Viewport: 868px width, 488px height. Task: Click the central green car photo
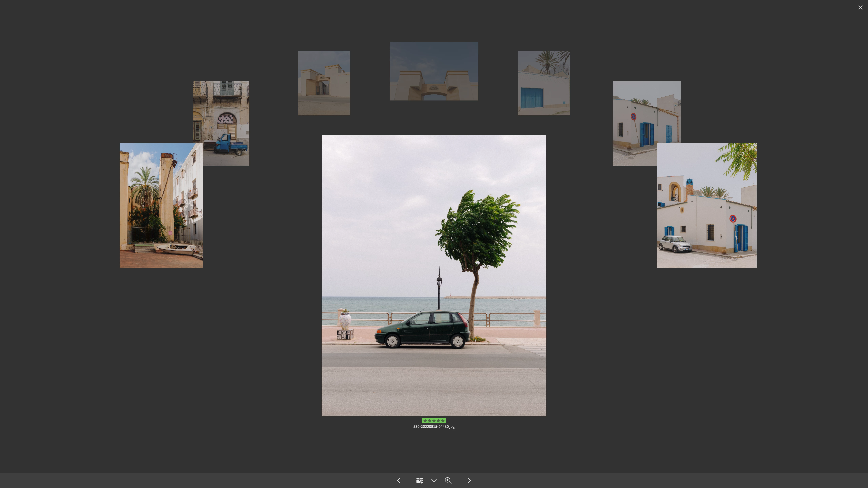click(434, 276)
